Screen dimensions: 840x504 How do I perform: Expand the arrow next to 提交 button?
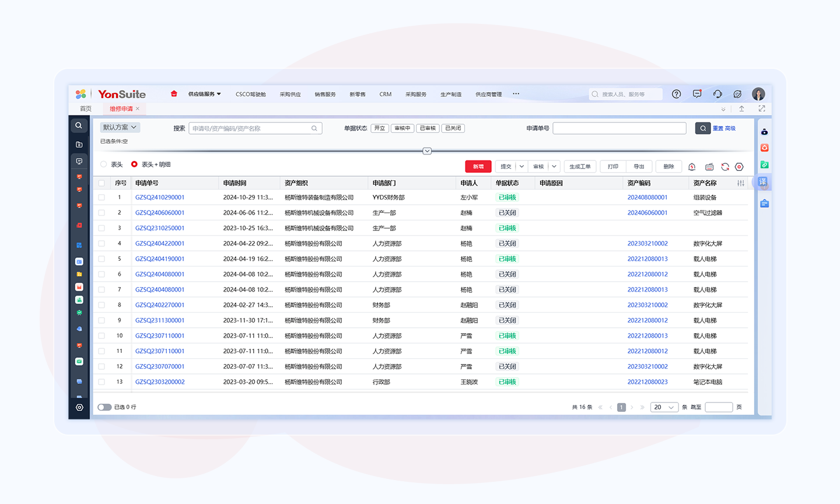pyautogui.click(x=521, y=167)
